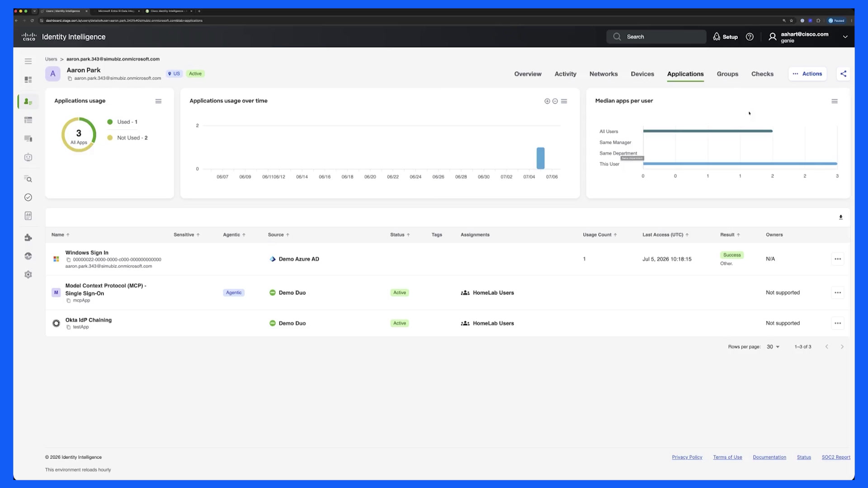Open the SOC2 Report link
This screenshot has width=868, height=488.
[836, 457]
